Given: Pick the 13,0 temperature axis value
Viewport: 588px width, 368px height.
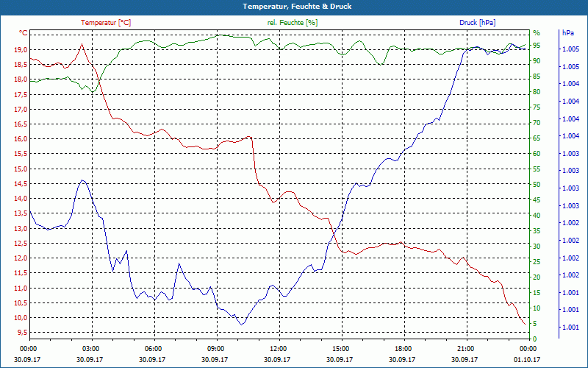Looking at the screenshot, I should [x=21, y=229].
